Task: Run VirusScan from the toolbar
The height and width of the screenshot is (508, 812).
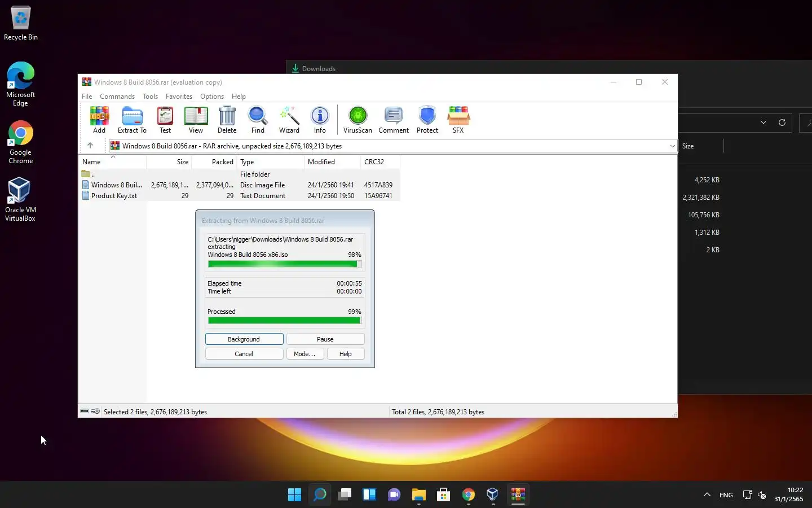Action: [x=358, y=120]
